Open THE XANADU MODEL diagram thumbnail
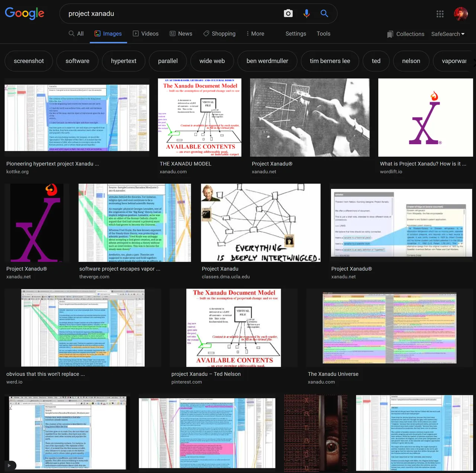The height and width of the screenshot is (473, 476). (200, 118)
